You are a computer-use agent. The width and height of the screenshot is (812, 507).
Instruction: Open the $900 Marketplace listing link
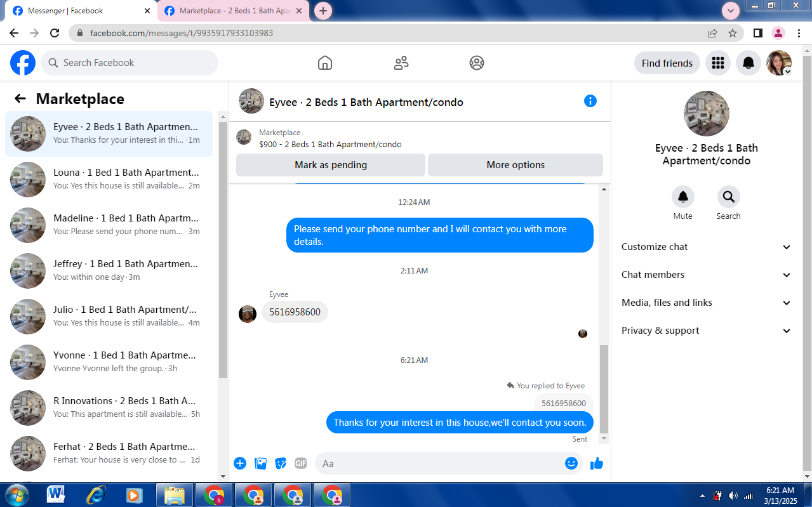tap(330, 144)
